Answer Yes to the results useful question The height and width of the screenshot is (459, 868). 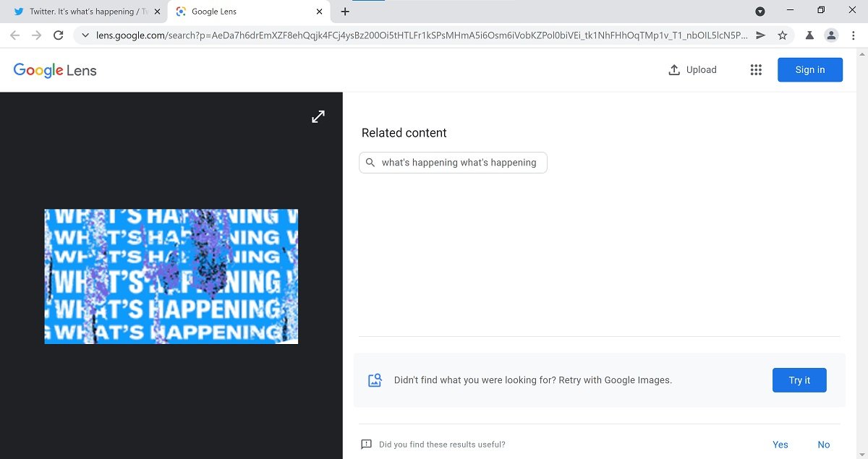[780, 445]
